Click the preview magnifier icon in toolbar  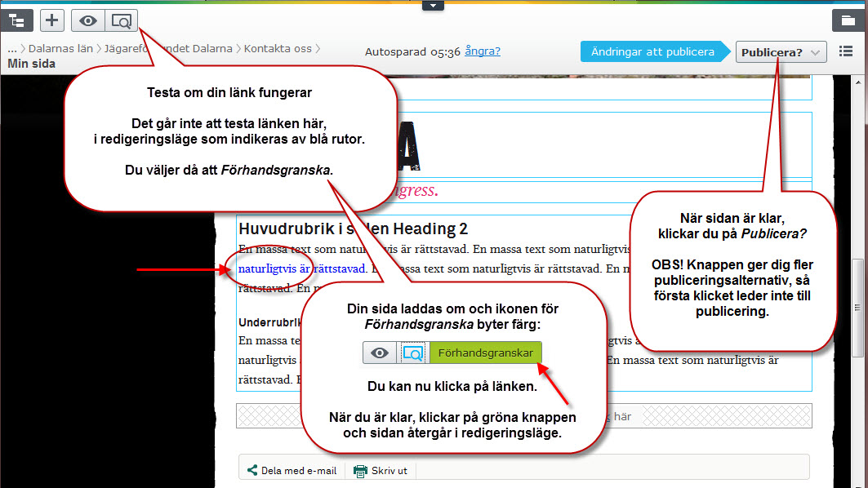pyautogui.click(x=121, y=21)
